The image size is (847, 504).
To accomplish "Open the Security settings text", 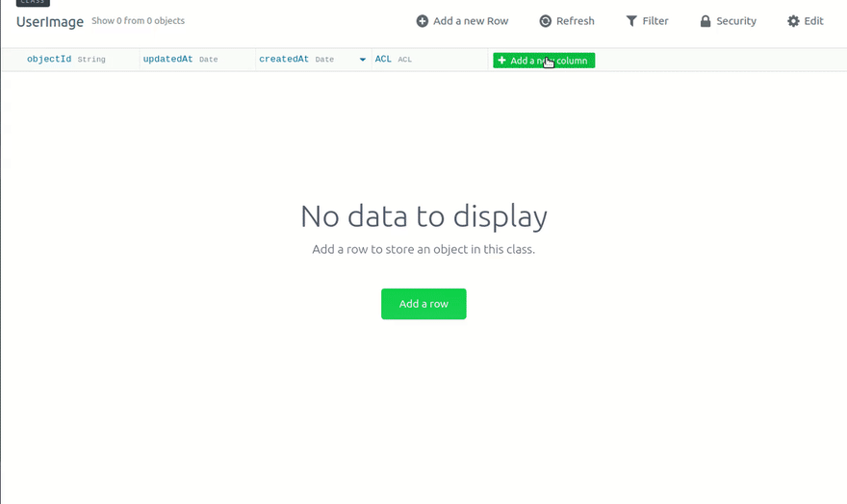I will (736, 21).
